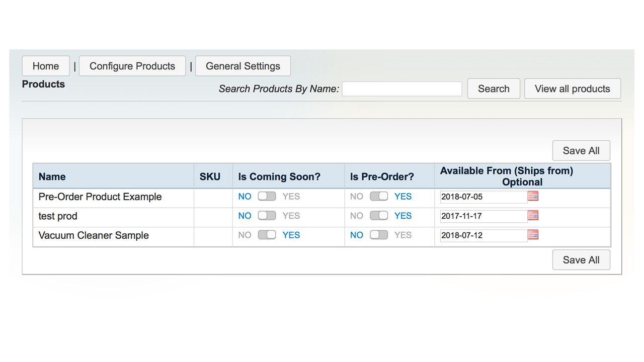Go to General Settings
The image size is (644, 362).
pyautogui.click(x=243, y=66)
